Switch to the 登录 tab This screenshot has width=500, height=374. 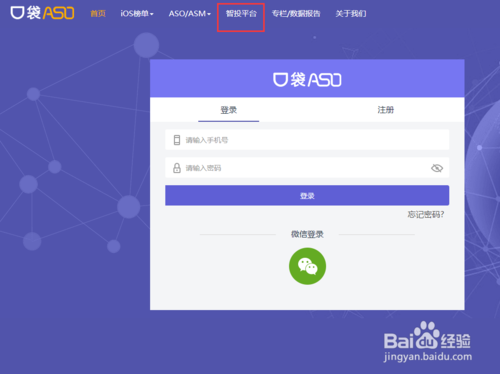pyautogui.click(x=229, y=110)
